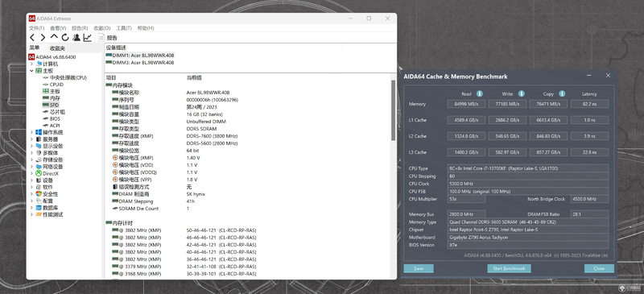This screenshot has height=294, width=644.
Task: Click the CPU Type field value
Action: 528,168
